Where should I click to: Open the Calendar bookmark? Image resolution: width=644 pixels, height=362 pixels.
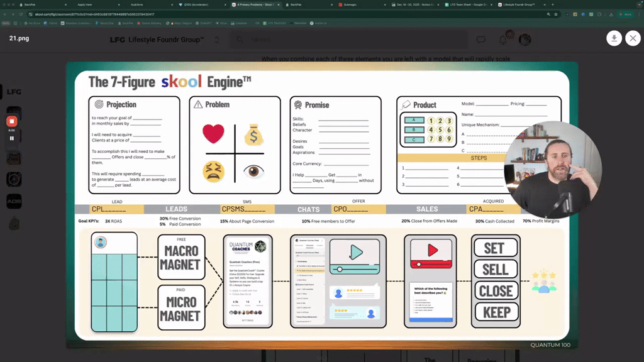click(x=238, y=23)
